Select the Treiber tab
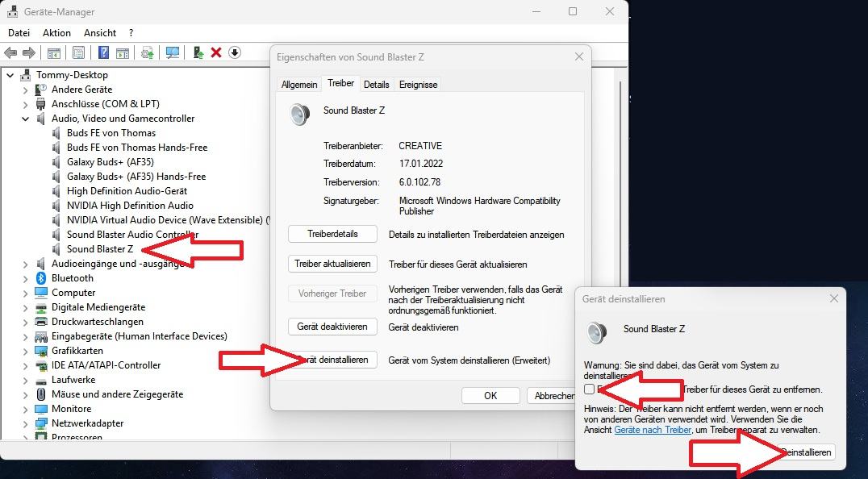 [x=341, y=83]
